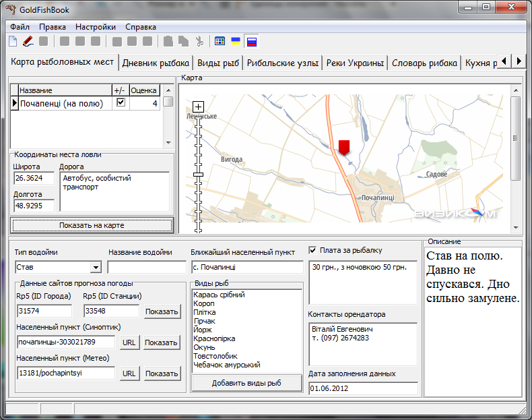The height and width of the screenshot is (420, 532).
Task: Select Чебачок амурський in fish list
Action: coord(227,365)
